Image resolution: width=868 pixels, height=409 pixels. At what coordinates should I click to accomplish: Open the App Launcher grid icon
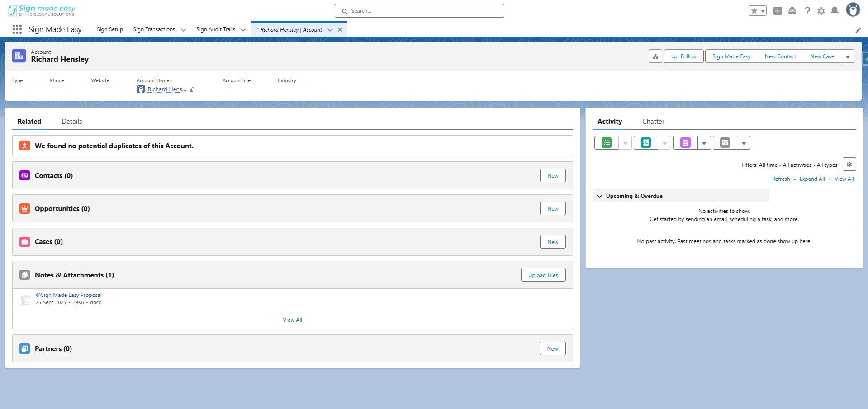17,29
